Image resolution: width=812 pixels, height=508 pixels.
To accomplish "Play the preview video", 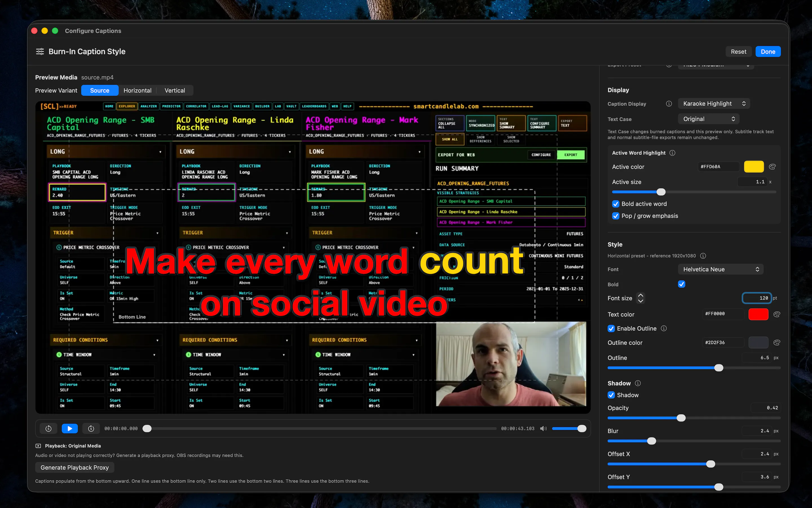I will 70,428.
